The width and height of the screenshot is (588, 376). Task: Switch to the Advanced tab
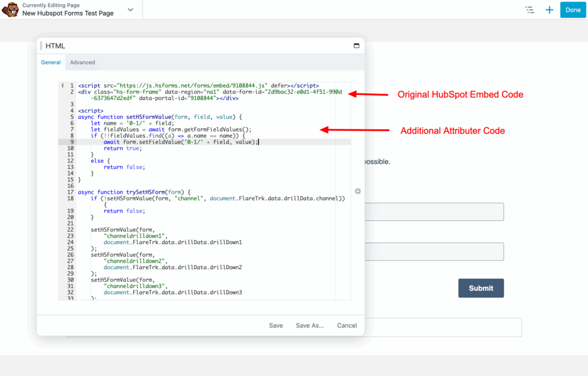click(x=83, y=62)
